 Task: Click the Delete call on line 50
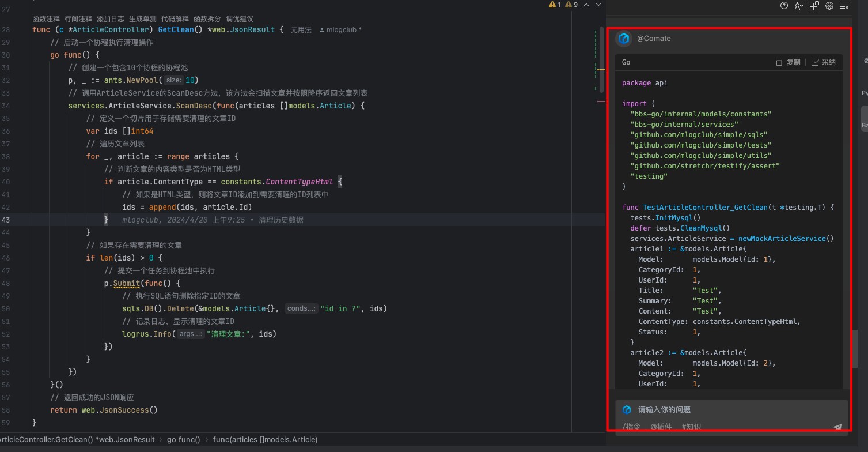[x=180, y=308]
